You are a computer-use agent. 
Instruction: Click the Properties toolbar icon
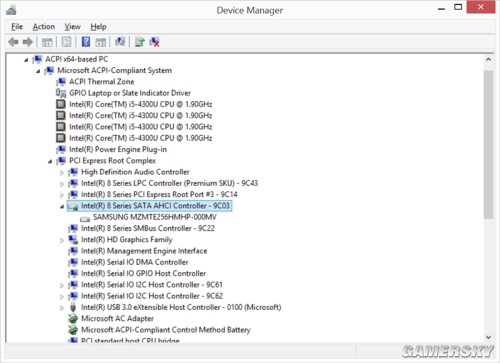coord(67,42)
